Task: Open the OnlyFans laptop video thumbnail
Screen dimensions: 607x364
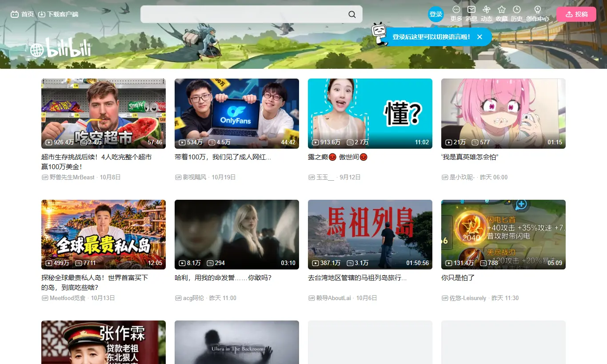Action: (237, 114)
